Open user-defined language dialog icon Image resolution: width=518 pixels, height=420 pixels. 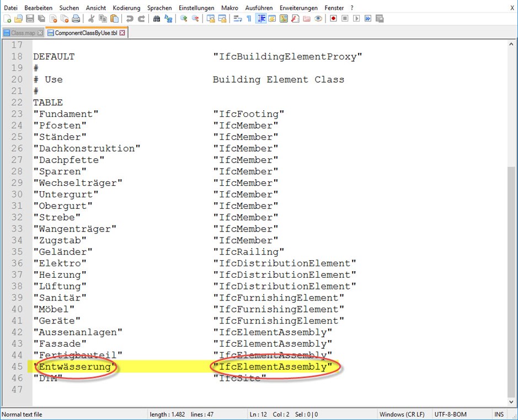272,19
